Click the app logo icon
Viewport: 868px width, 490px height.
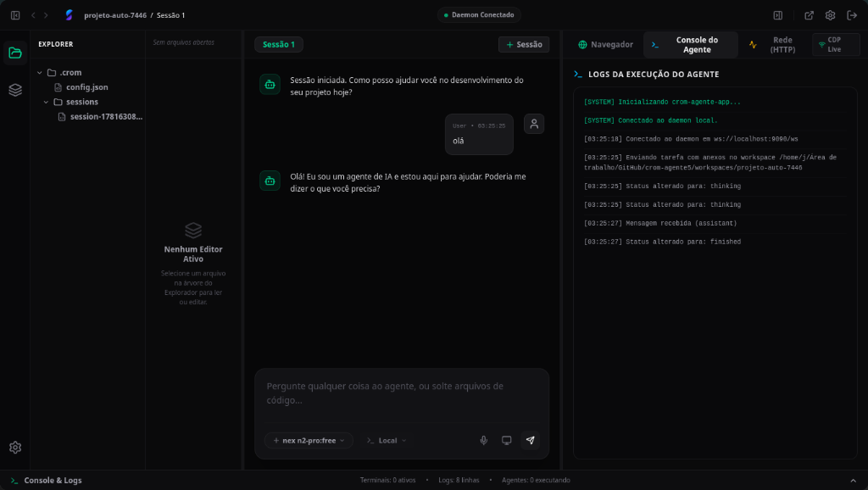click(70, 15)
